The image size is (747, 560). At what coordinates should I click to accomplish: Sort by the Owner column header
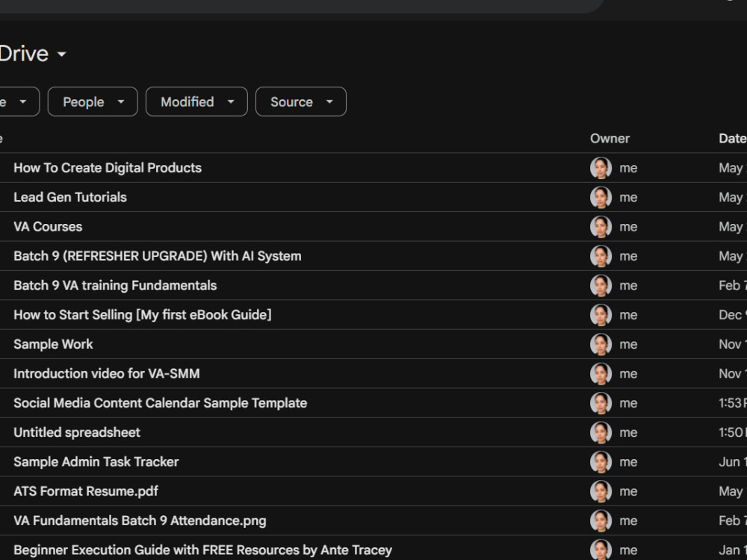(610, 139)
